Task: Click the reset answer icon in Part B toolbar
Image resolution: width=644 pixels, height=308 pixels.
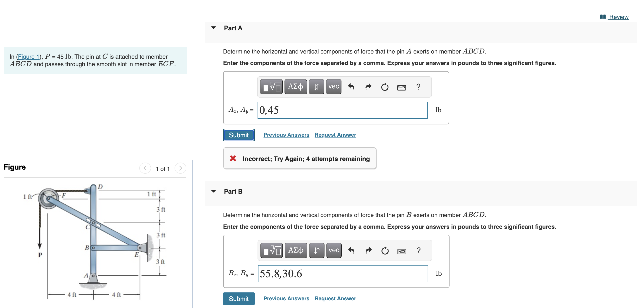Action: pos(385,251)
